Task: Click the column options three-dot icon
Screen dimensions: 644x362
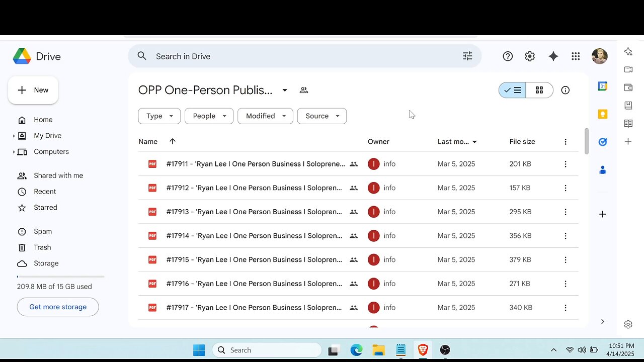Action: click(566, 142)
